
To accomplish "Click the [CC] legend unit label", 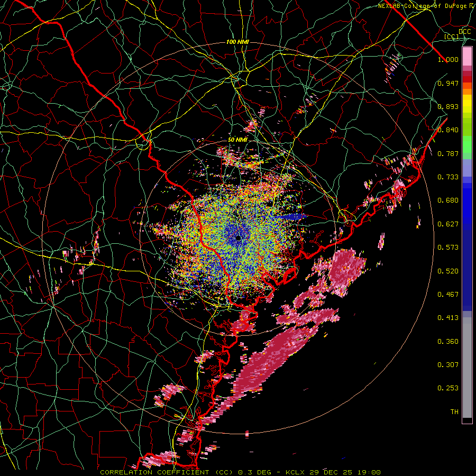I will pyautogui.click(x=452, y=36).
